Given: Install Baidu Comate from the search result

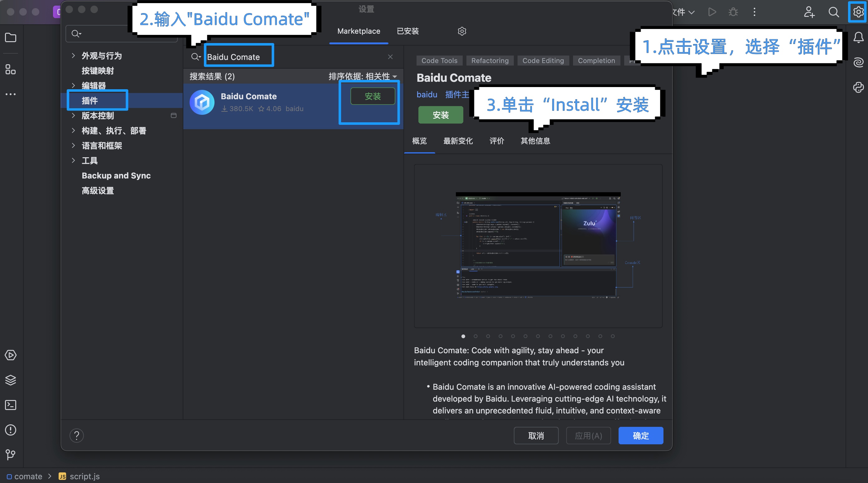Looking at the screenshot, I should pyautogui.click(x=373, y=96).
